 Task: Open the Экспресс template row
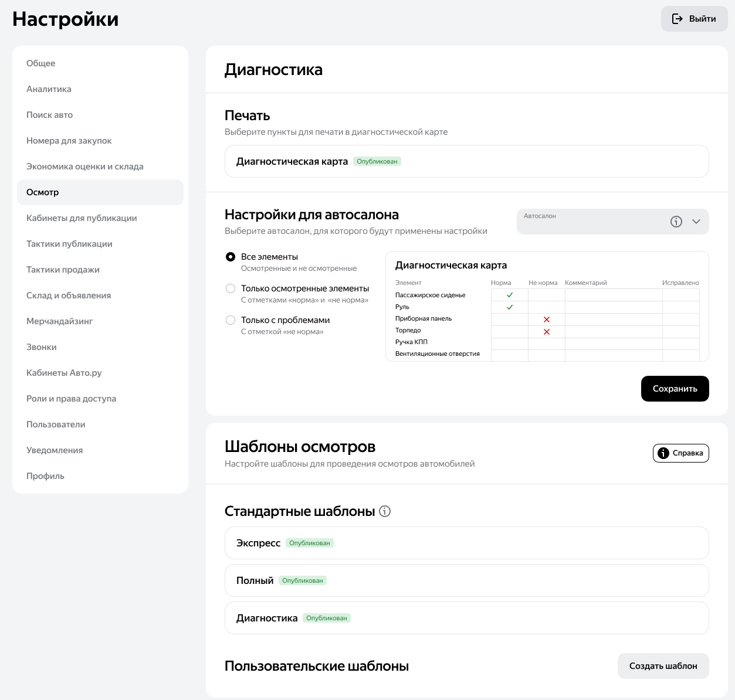(467, 543)
